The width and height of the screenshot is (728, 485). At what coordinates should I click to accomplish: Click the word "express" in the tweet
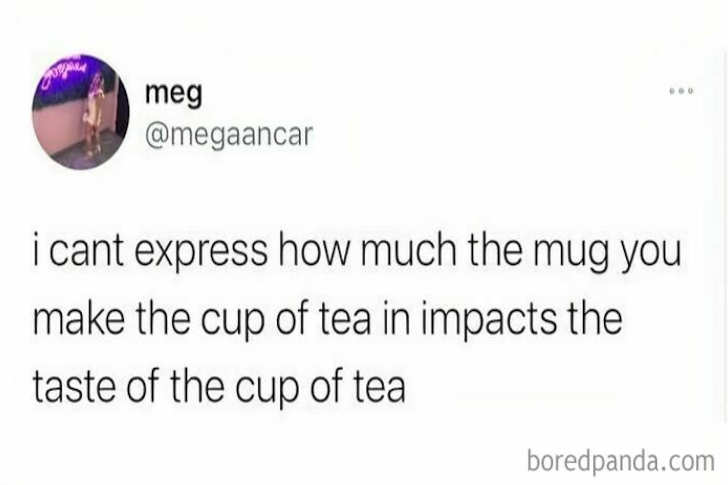(201, 252)
